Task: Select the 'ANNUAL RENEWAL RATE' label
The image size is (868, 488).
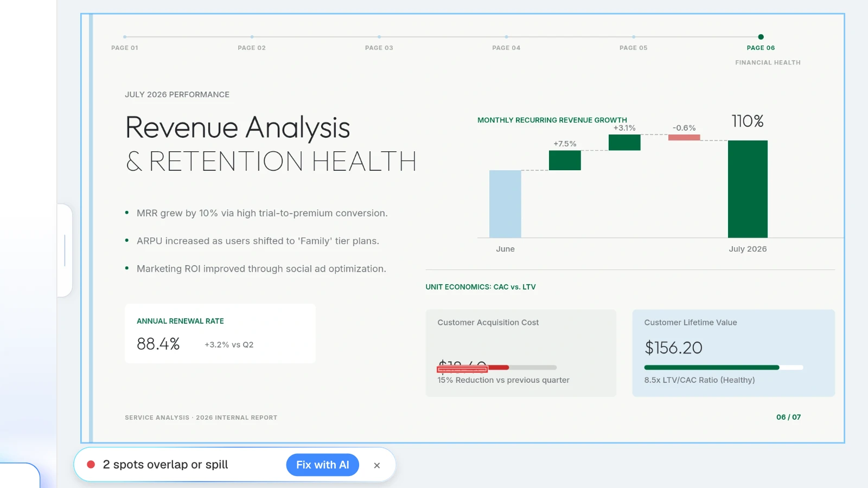Action: tap(180, 321)
